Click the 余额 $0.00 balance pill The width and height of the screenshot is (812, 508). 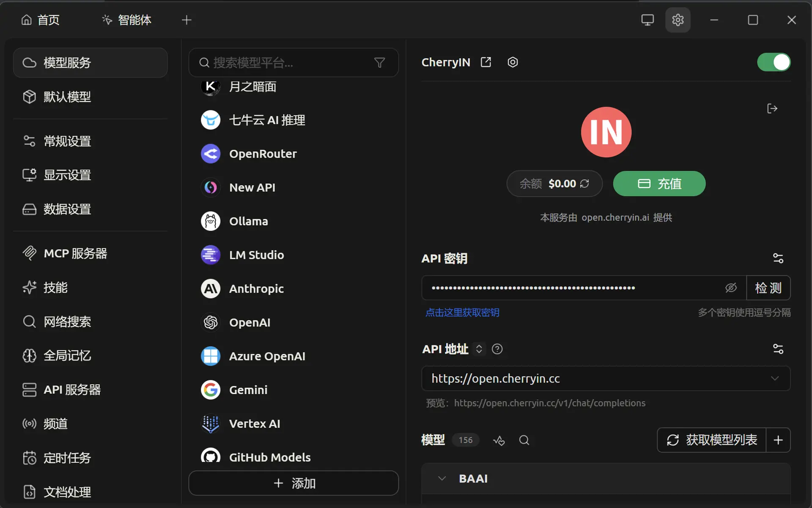pos(554,184)
